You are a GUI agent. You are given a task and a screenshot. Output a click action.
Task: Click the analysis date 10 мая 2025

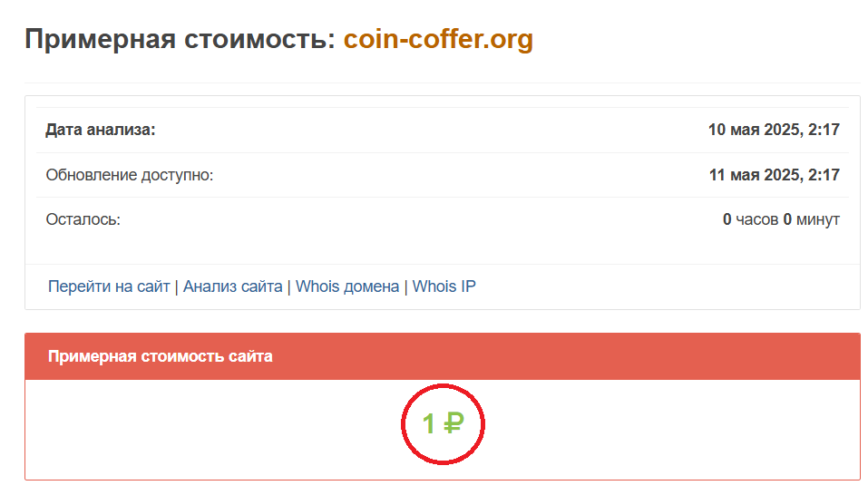coord(774,130)
